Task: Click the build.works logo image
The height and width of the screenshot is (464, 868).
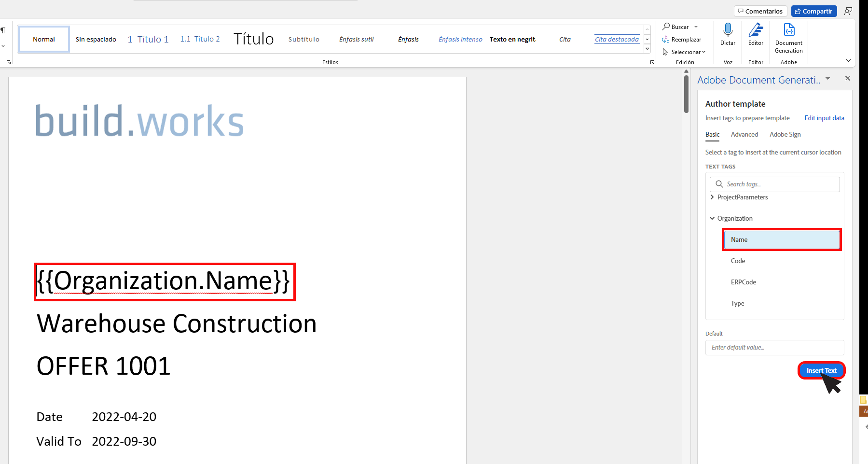Action: [139, 121]
